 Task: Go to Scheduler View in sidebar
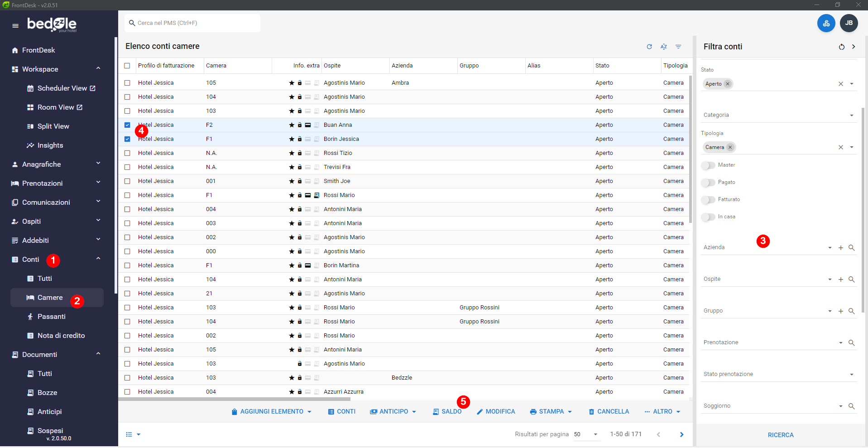coord(62,88)
